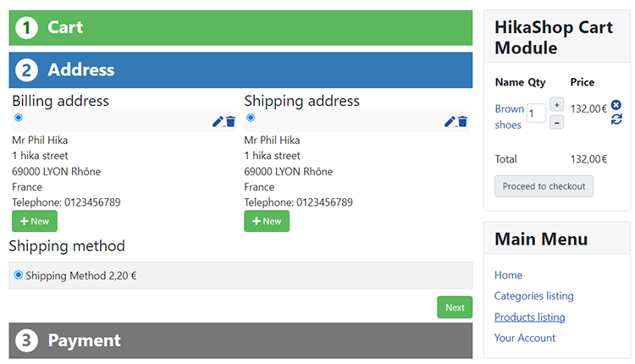Expand the Cart step header
Viewport: 635px width, 364px height.
click(x=240, y=28)
